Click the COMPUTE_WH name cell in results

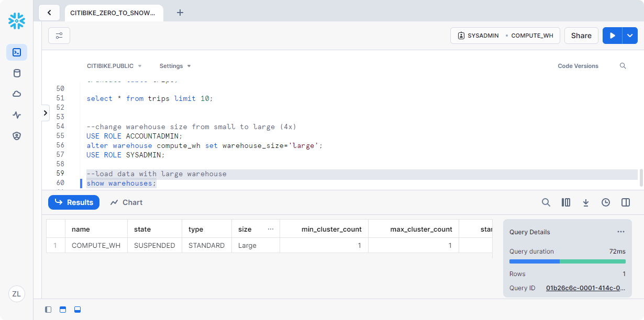click(96, 245)
